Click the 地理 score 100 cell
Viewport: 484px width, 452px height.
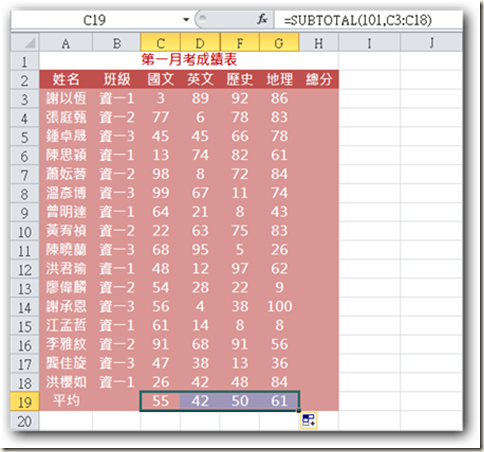coord(279,306)
